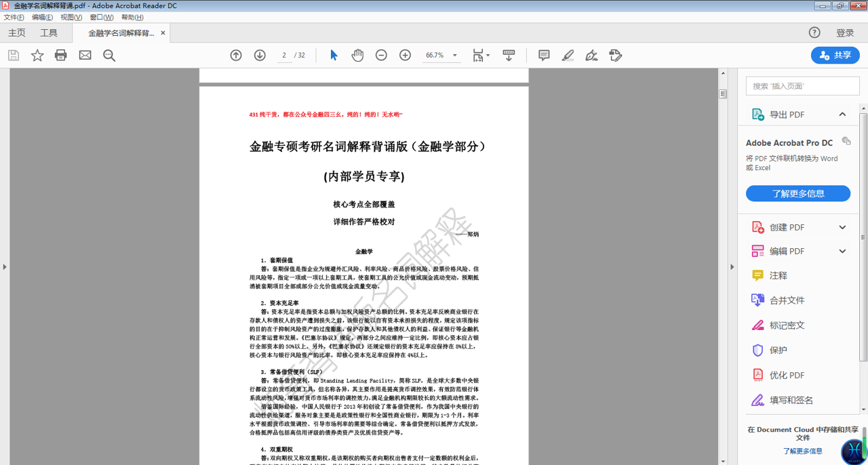Open the 编辑(E) menu

point(42,17)
